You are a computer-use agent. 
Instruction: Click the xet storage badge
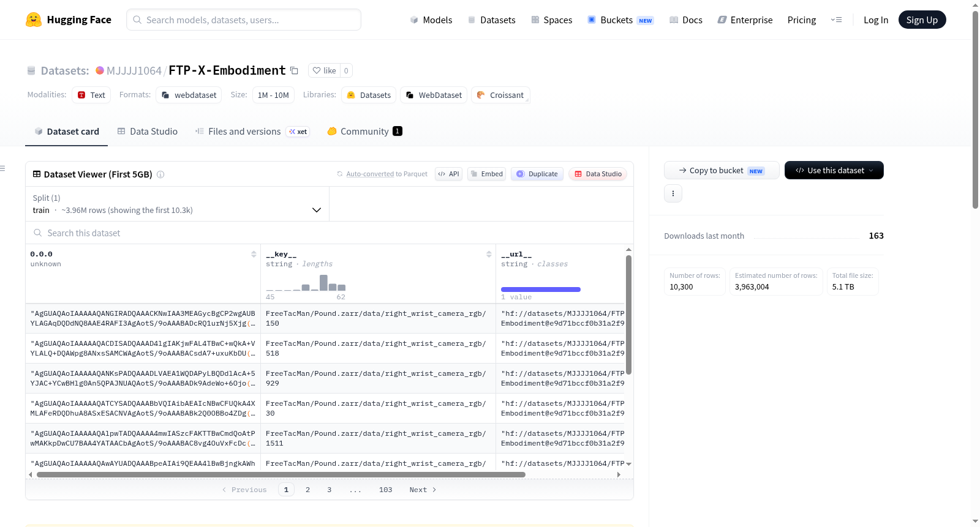pyautogui.click(x=298, y=132)
